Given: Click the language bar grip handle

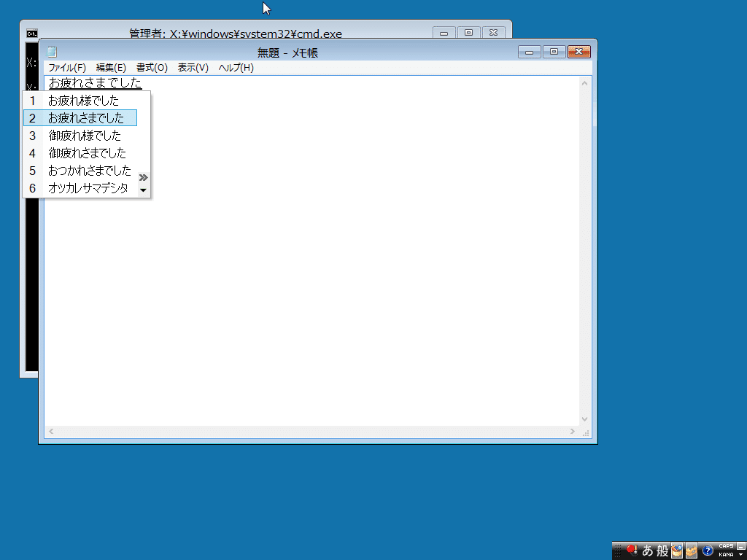Looking at the screenshot, I should tap(618, 551).
